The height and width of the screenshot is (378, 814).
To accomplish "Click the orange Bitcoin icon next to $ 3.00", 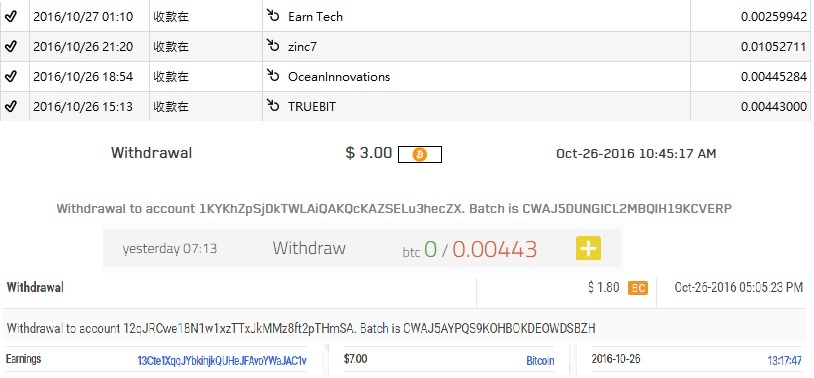I will click(419, 154).
